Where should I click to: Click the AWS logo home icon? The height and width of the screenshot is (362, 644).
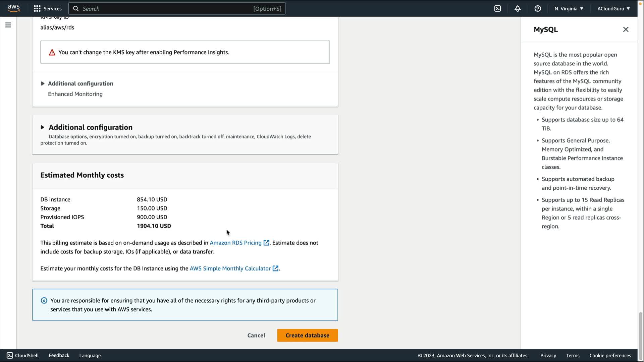[13, 8]
